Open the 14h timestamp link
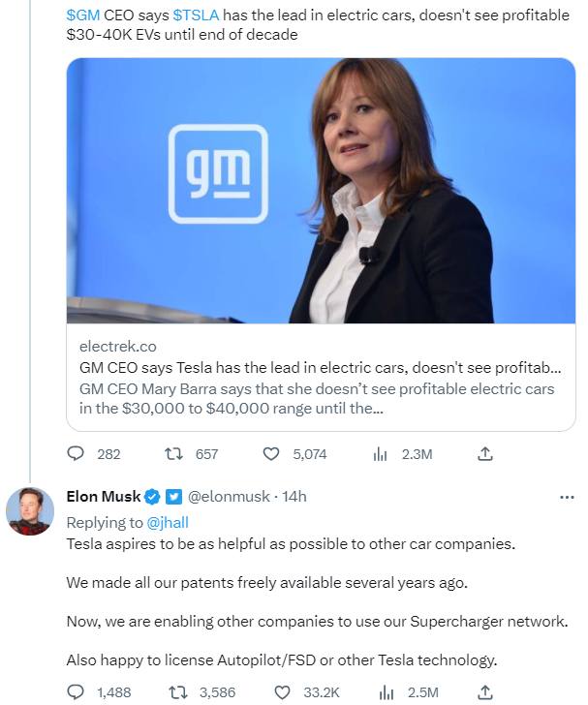 [294, 497]
